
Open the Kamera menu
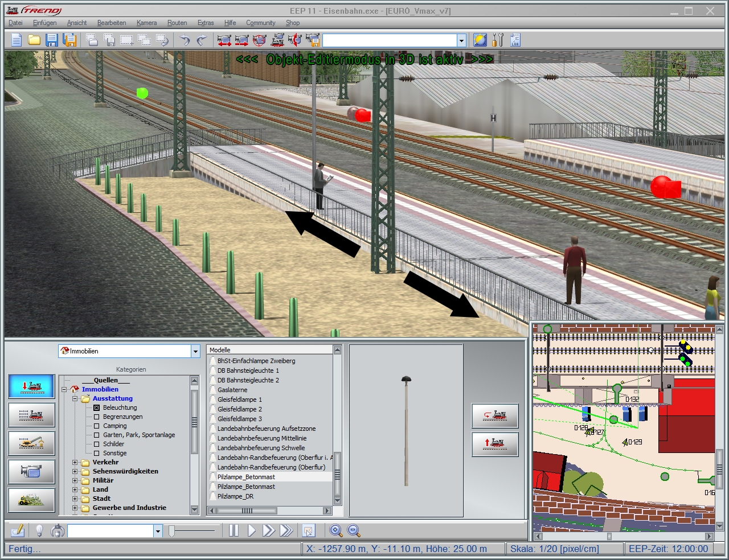tap(146, 23)
